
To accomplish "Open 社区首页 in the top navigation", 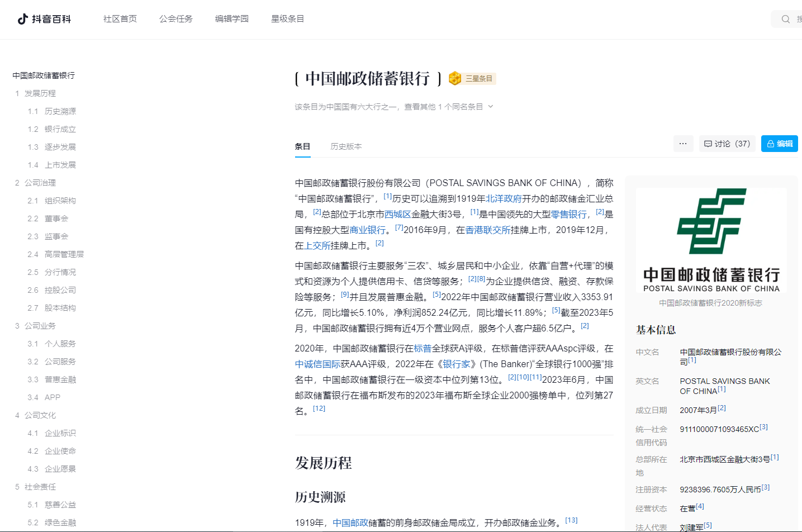I will point(120,19).
